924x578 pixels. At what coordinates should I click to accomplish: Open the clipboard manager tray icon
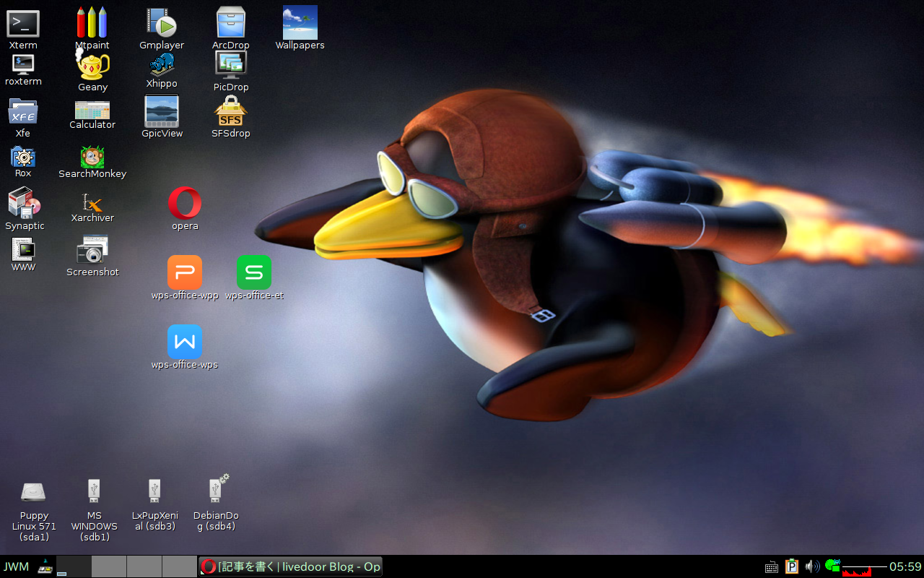[x=792, y=566]
